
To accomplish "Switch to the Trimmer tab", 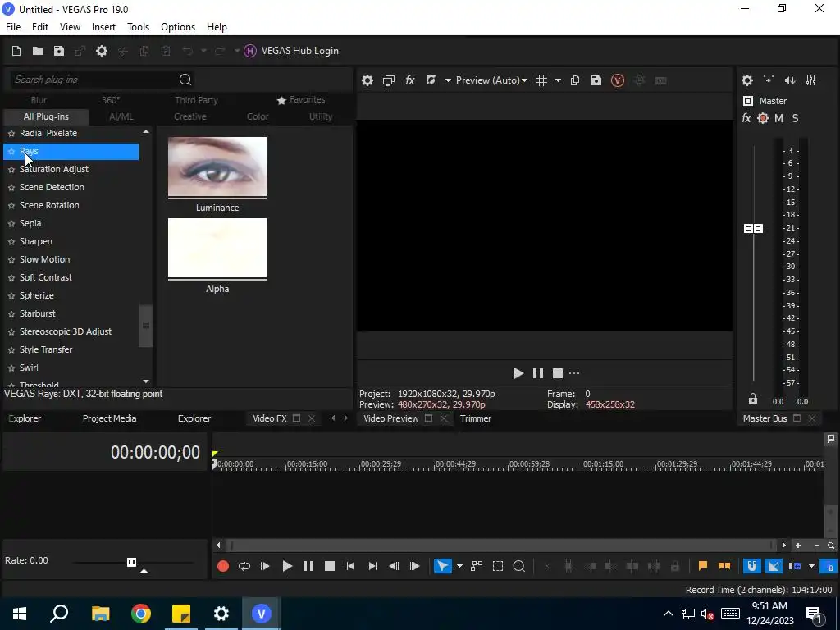I will tap(476, 418).
